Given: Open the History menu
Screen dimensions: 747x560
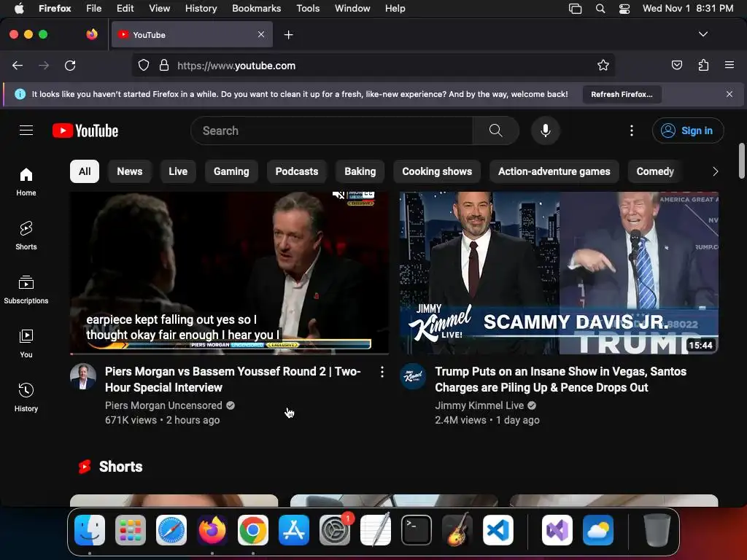Looking at the screenshot, I should [x=201, y=9].
